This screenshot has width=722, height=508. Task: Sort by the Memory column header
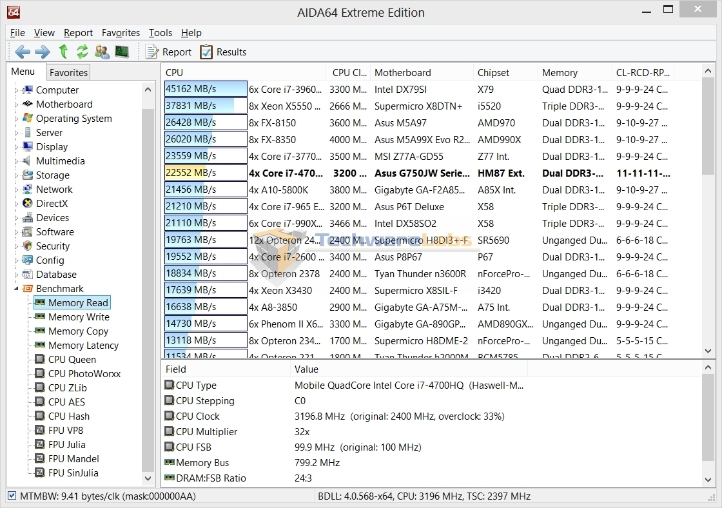[x=575, y=72]
